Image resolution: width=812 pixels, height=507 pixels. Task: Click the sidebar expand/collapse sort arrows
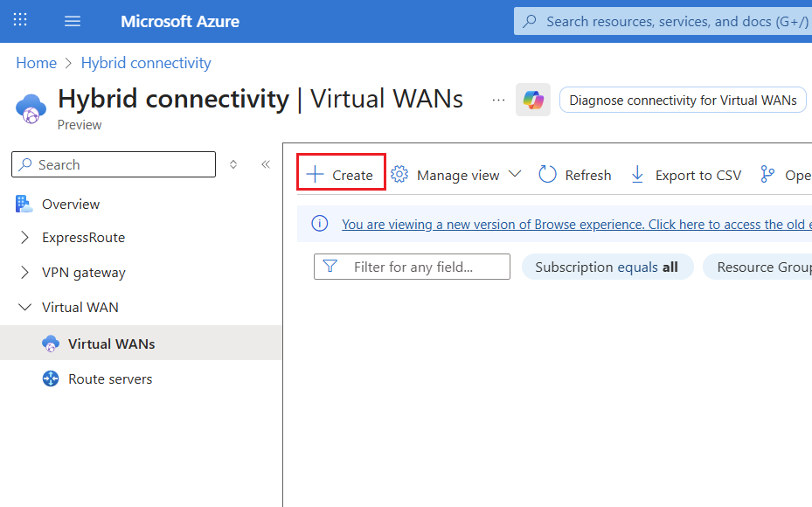click(x=233, y=164)
